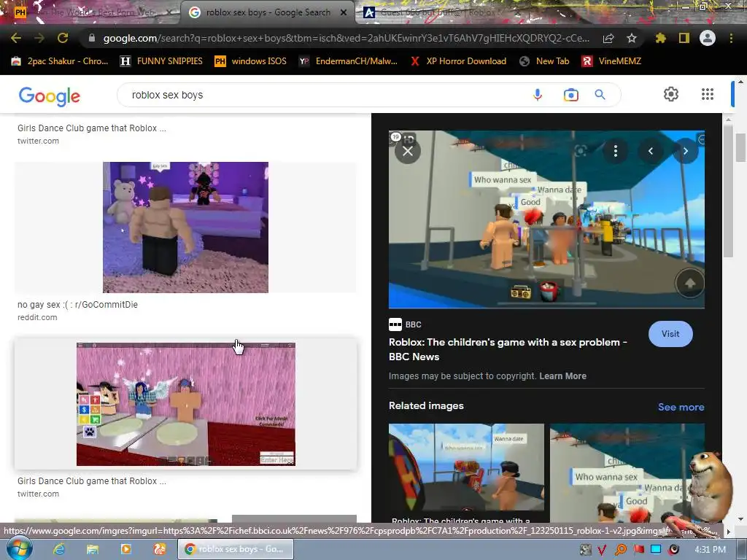Open the BBC News article title link
The width and height of the screenshot is (747, 560).
coord(508,349)
